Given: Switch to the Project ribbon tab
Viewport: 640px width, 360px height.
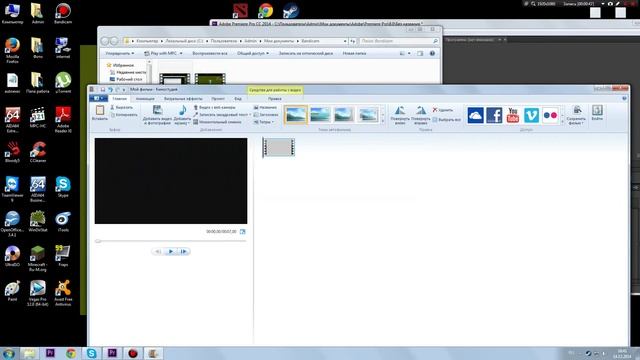Looking at the screenshot, I should click(218, 99).
